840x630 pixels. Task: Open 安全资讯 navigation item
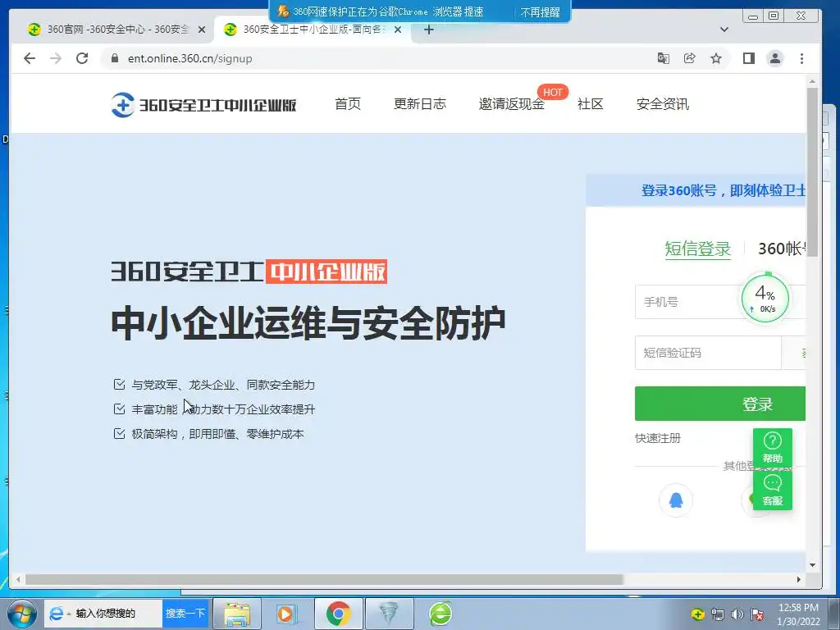coord(663,104)
